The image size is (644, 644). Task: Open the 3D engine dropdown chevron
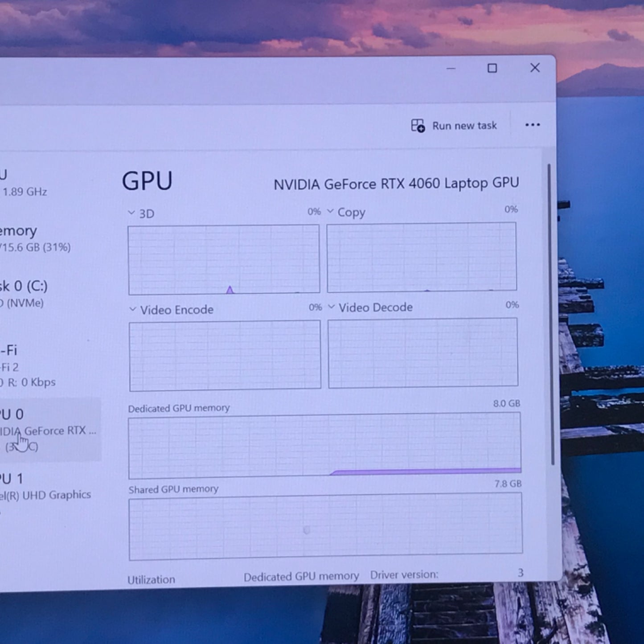(x=131, y=213)
